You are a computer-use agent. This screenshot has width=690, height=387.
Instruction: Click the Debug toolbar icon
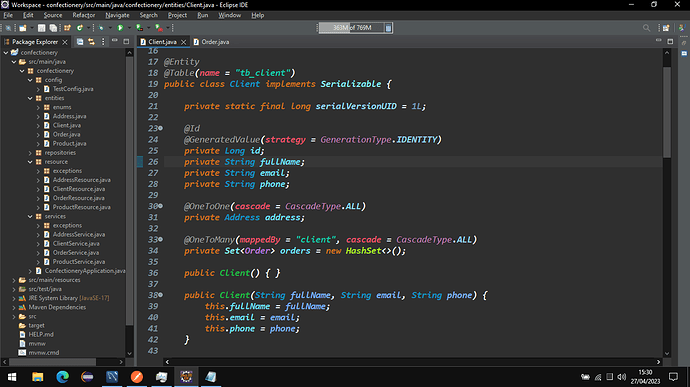[101, 28]
